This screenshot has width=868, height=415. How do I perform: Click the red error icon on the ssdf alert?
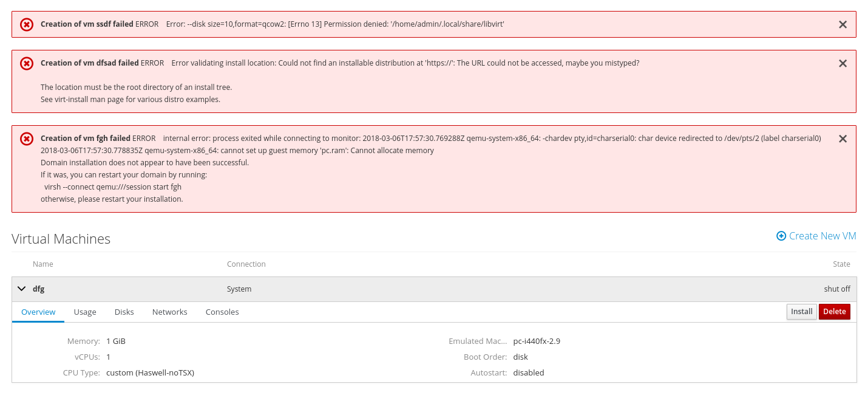(27, 24)
